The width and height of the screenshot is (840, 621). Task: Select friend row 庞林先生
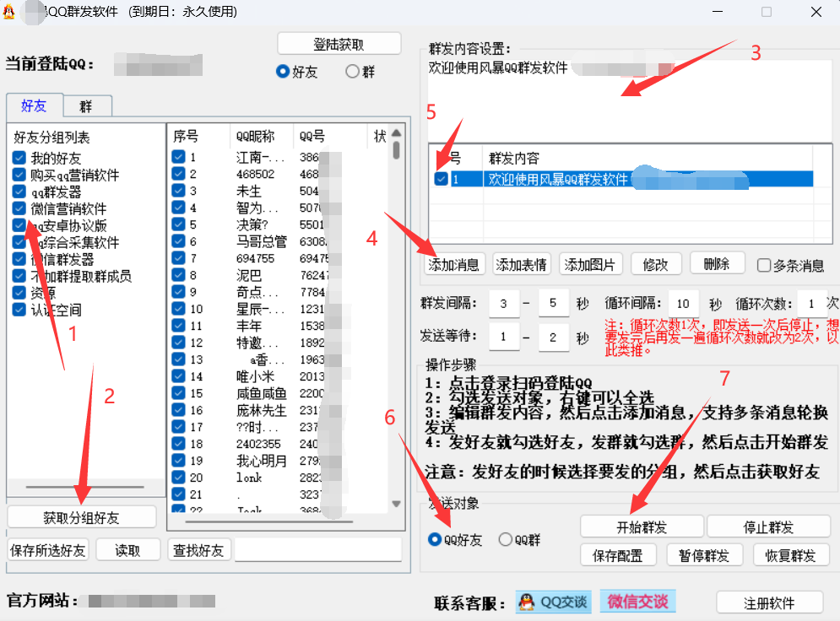point(262,410)
